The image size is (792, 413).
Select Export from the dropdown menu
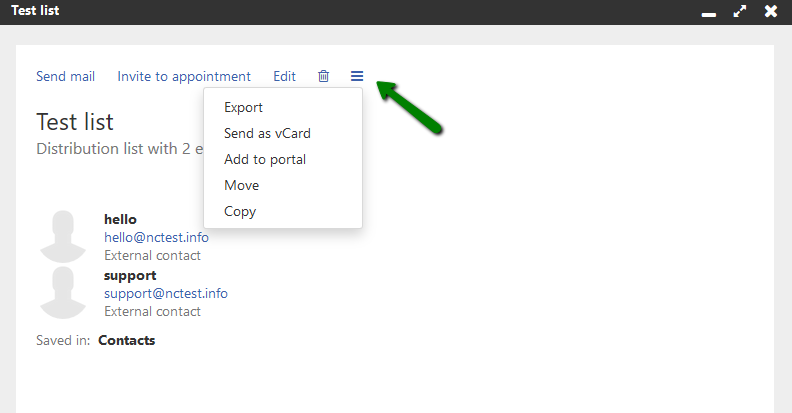pos(243,107)
